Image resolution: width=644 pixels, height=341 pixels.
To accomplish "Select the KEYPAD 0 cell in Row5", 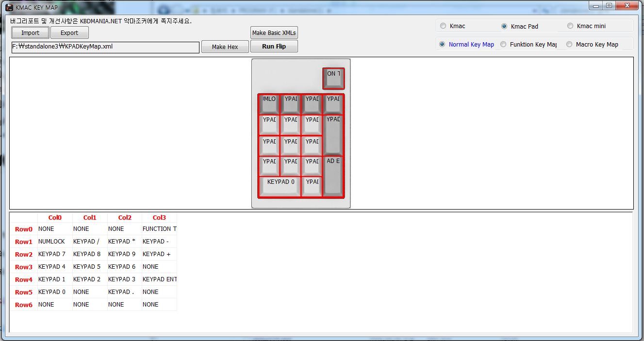I will (55, 292).
